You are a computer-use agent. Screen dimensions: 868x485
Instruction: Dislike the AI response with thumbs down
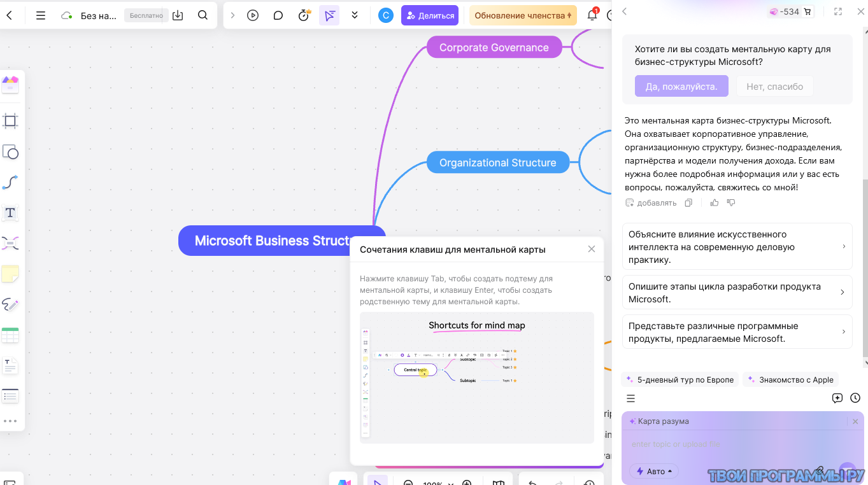(731, 202)
